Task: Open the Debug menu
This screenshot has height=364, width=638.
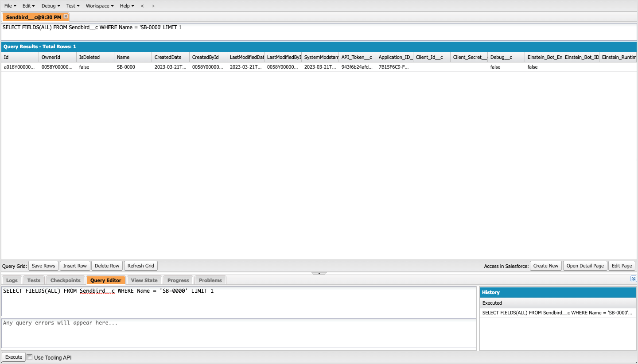Action: tap(51, 6)
